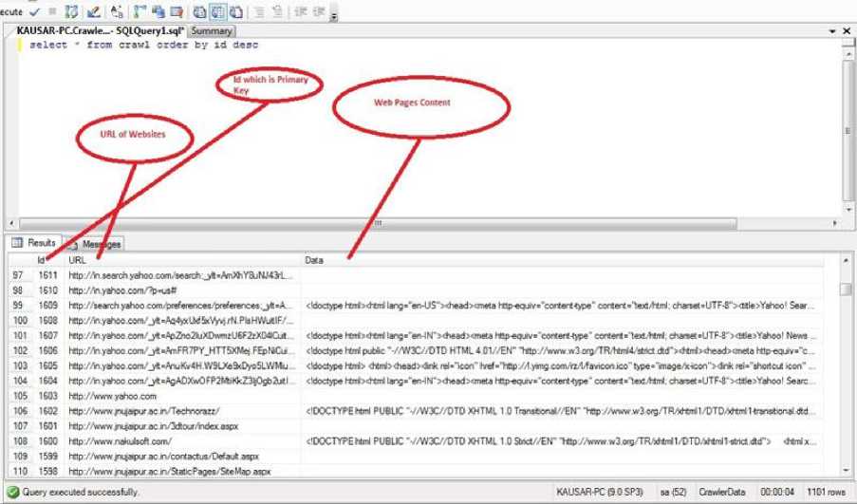Switch output to Results to File
This screenshot has width=857, height=504.
pyautogui.click(x=236, y=11)
